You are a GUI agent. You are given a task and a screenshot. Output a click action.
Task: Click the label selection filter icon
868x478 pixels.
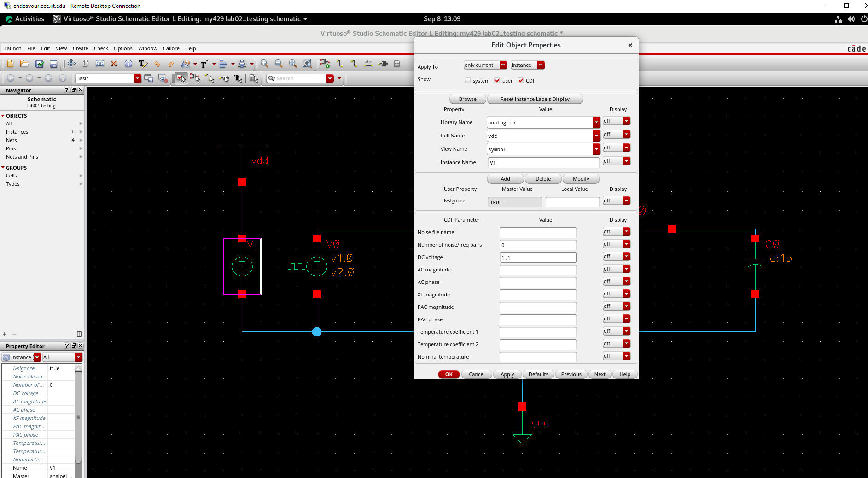pos(239,78)
